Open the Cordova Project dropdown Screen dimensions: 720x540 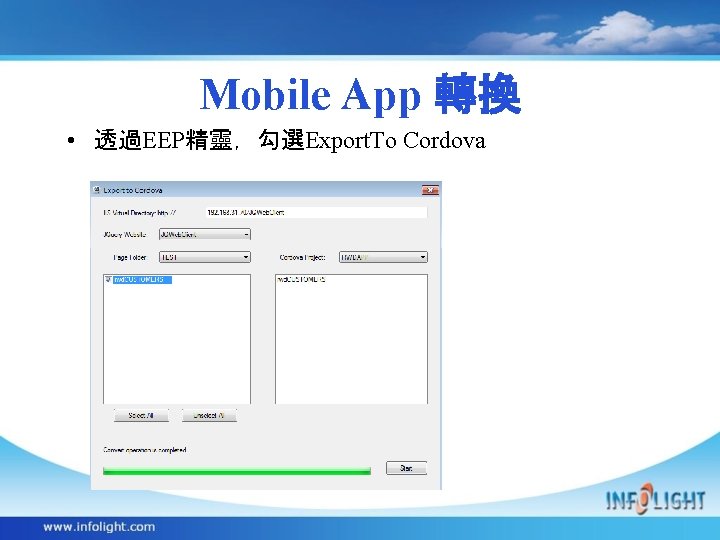point(383,257)
